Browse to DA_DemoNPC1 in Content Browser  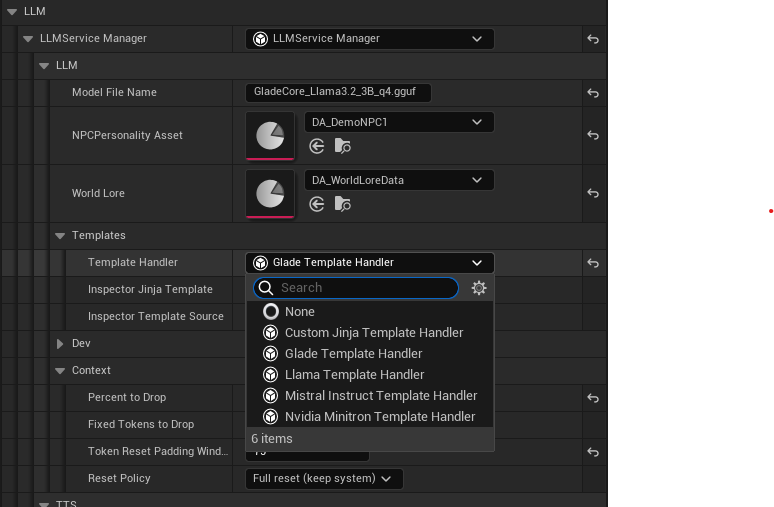[x=343, y=146]
